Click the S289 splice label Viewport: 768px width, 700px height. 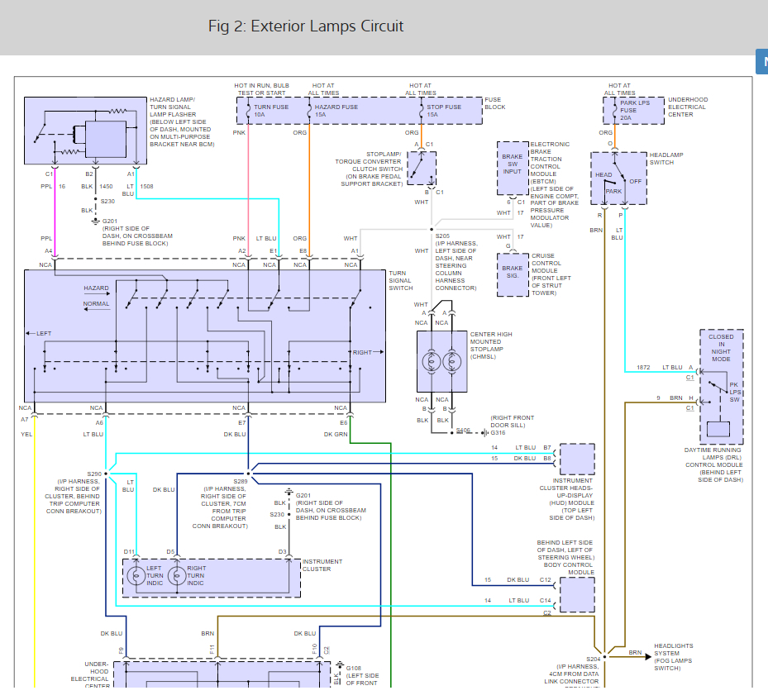[240, 482]
